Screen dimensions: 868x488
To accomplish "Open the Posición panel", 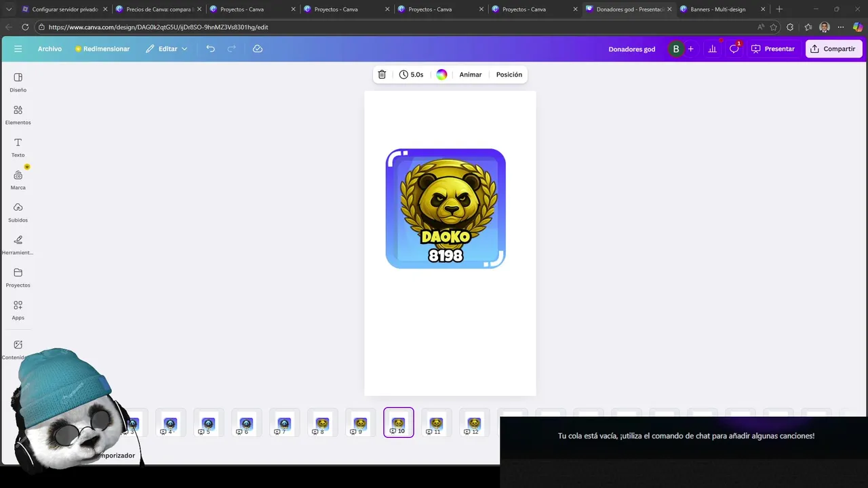I will [x=509, y=75].
